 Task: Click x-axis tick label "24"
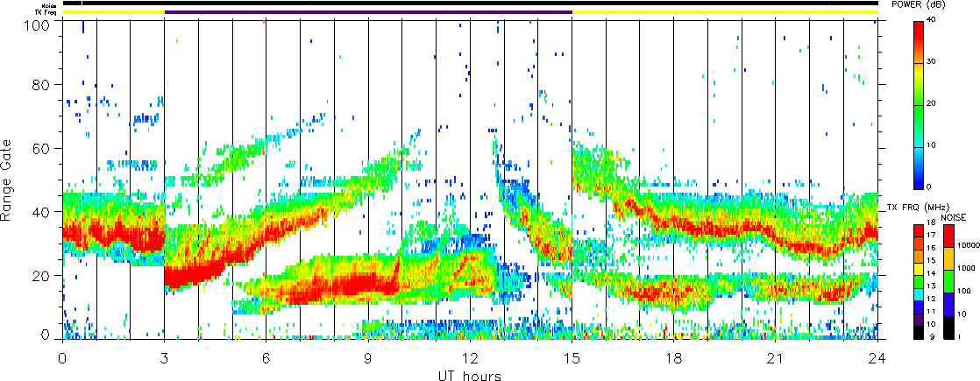coord(877,357)
